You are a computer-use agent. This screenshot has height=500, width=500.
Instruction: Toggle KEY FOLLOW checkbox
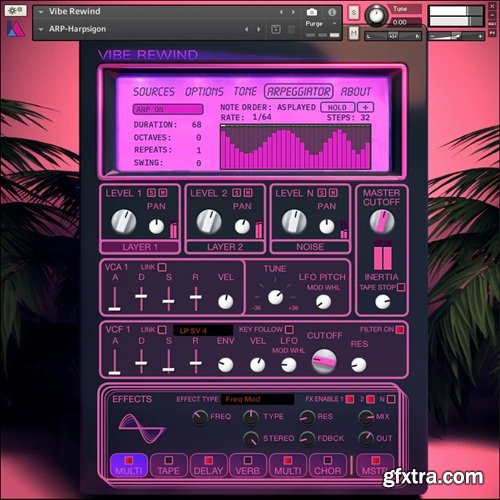pyautogui.click(x=289, y=330)
